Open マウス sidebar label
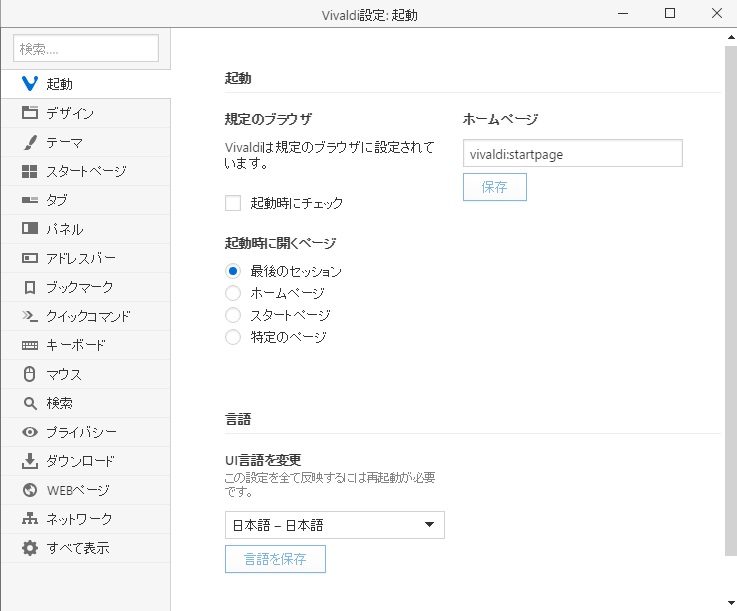737x611 pixels. click(x=63, y=375)
